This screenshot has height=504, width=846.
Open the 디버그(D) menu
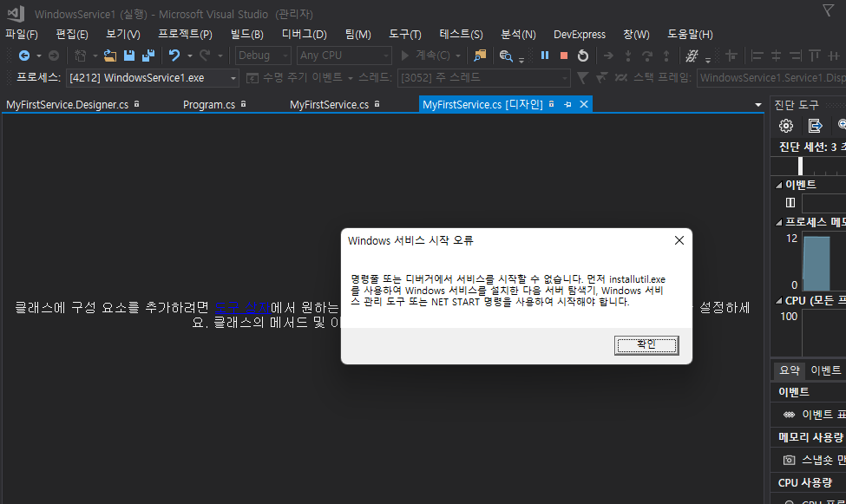(x=305, y=34)
